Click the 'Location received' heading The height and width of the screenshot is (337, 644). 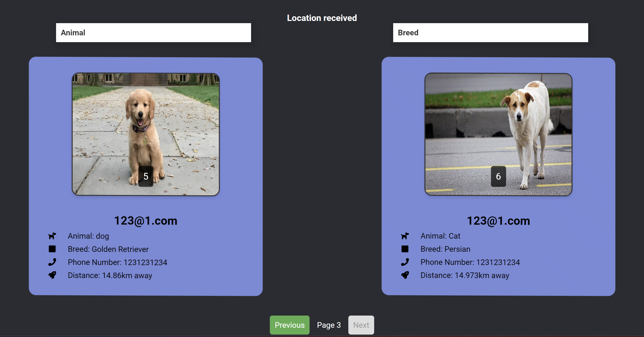[322, 18]
